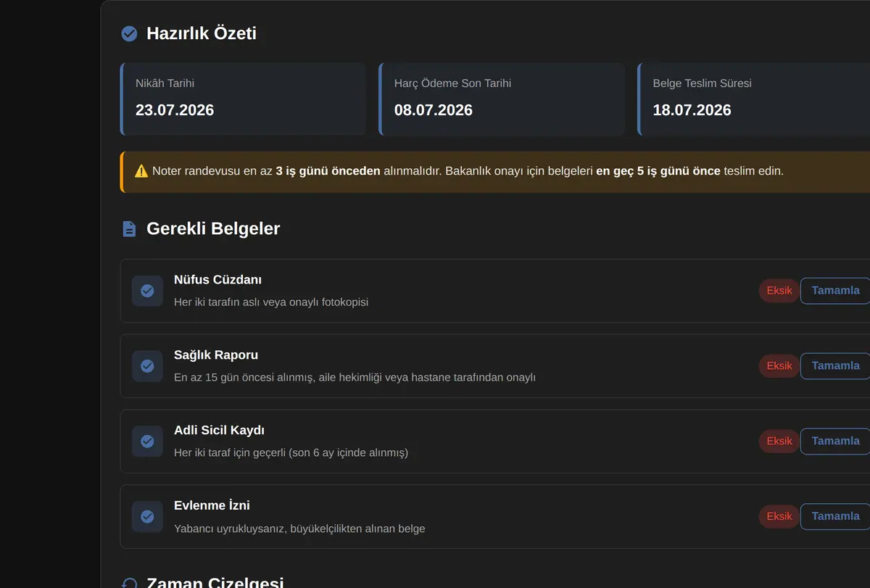Click the document icon next to Gerekli Belgeler
The image size is (870, 588).
pyautogui.click(x=129, y=229)
